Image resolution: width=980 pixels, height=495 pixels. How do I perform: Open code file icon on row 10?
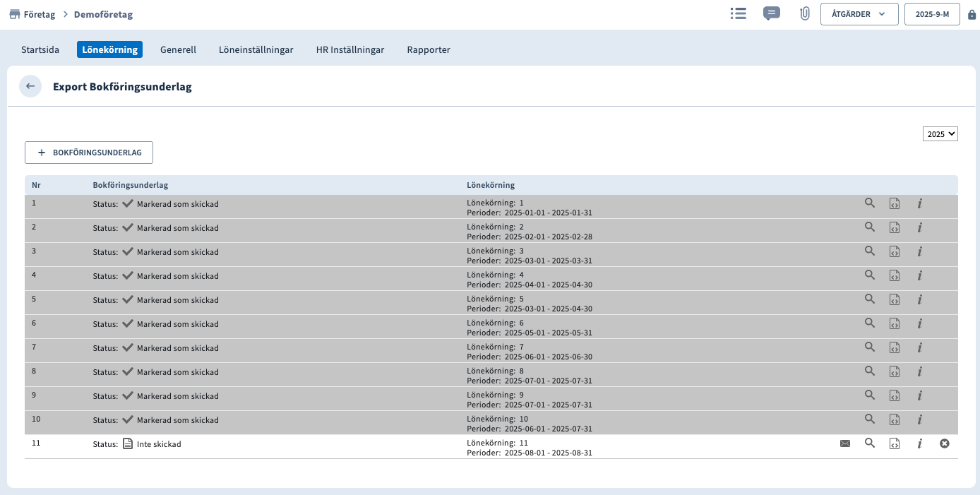(895, 419)
